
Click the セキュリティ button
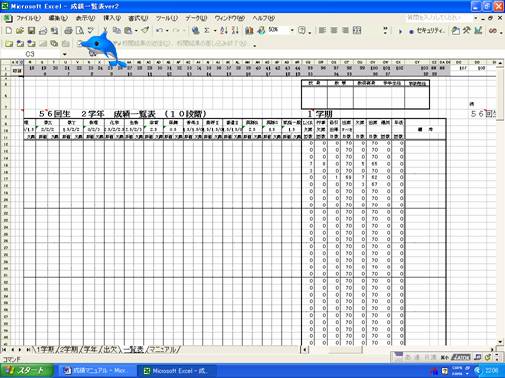tap(427, 31)
